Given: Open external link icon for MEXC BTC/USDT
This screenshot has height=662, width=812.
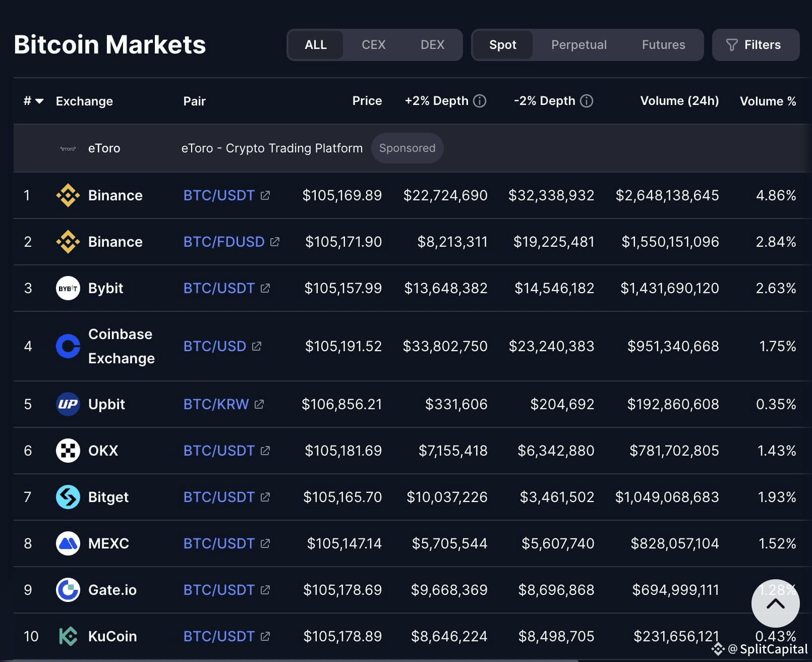Looking at the screenshot, I should click(265, 543).
